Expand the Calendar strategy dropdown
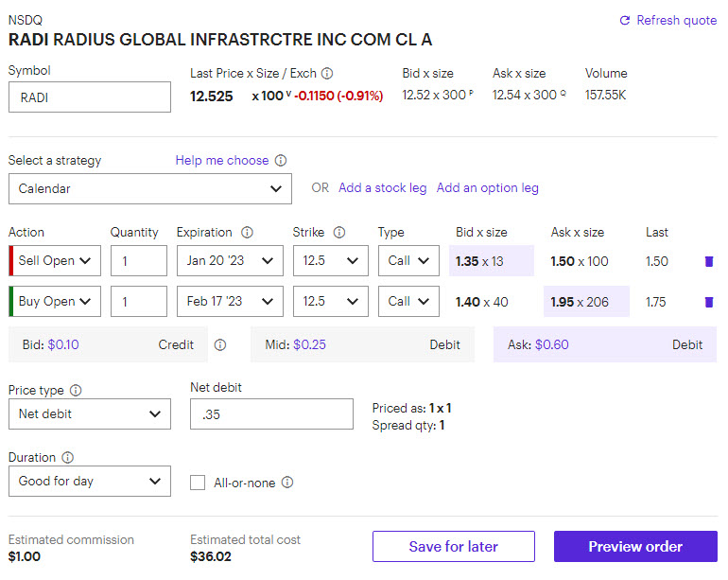 click(150, 188)
